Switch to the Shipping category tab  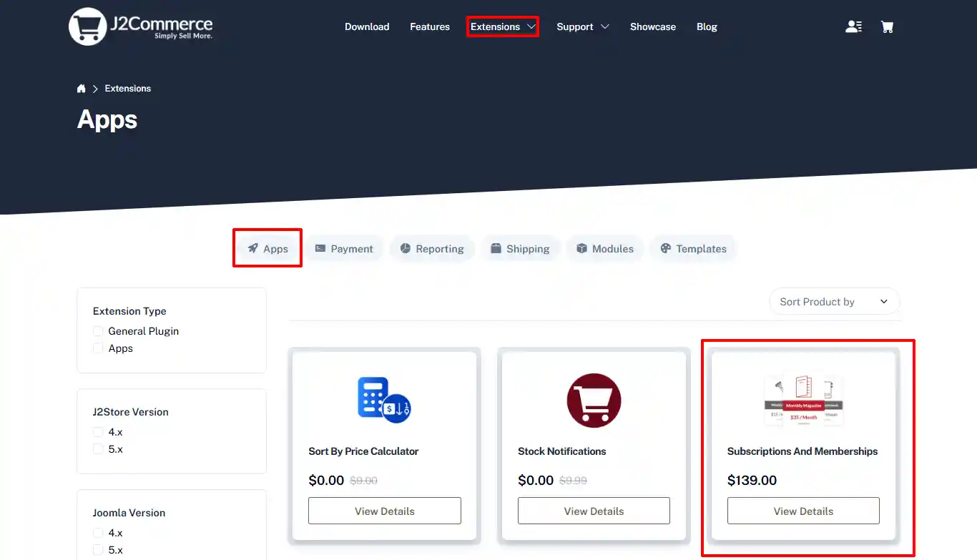click(x=520, y=248)
